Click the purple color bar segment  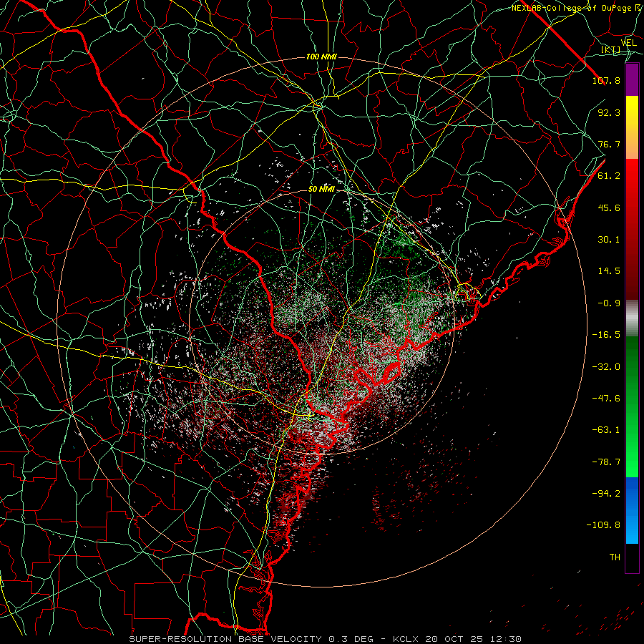click(632, 79)
